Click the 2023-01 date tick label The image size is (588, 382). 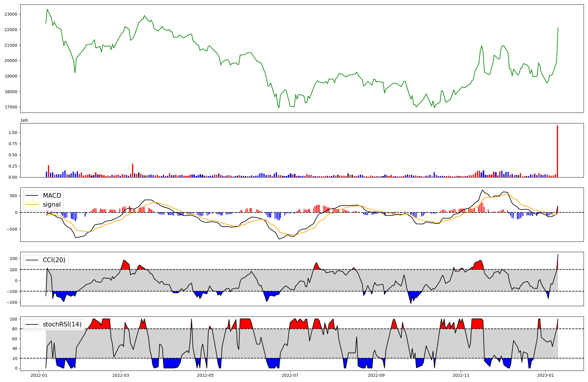545,375
